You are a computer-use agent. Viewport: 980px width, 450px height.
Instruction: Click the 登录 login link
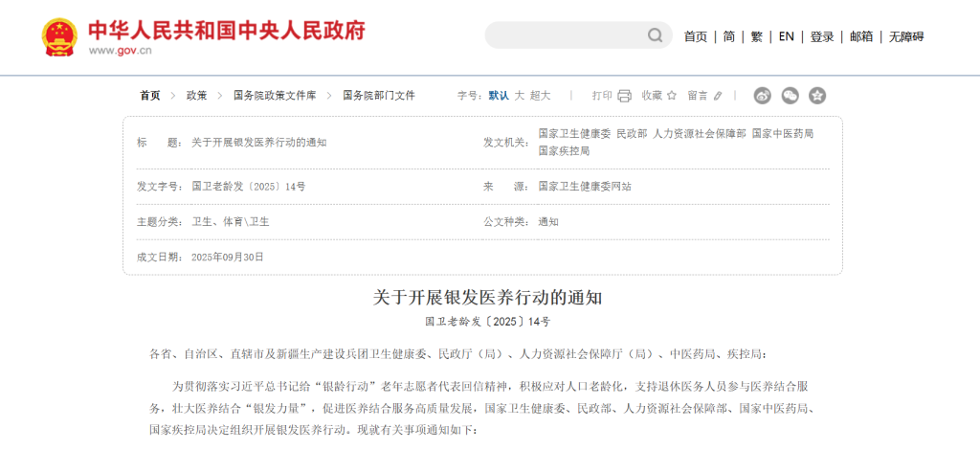coord(822,36)
